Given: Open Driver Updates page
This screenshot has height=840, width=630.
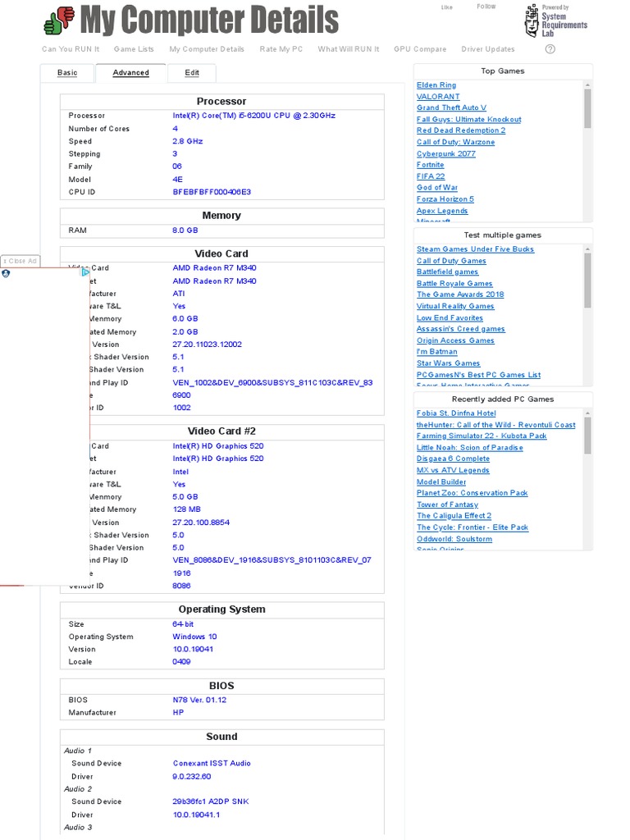Looking at the screenshot, I should tap(488, 49).
